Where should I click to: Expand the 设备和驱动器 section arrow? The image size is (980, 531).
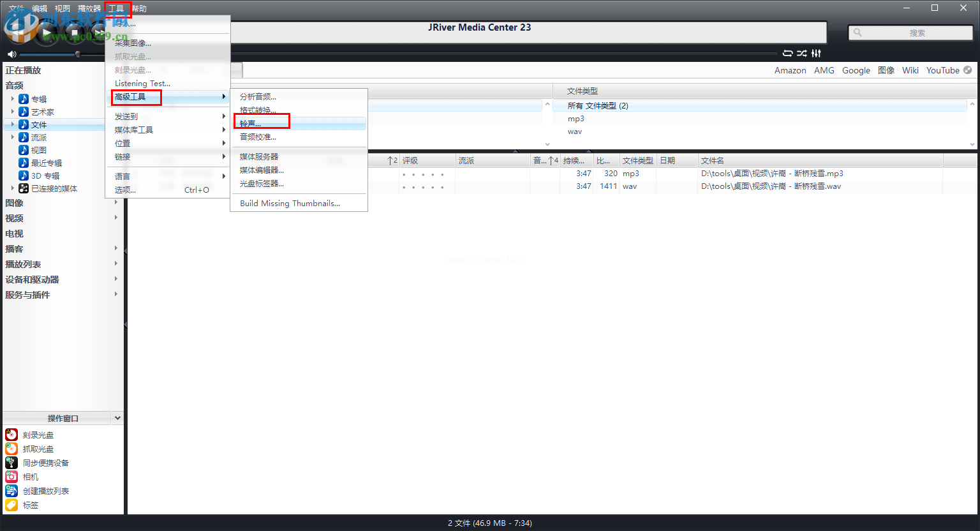[x=115, y=279]
